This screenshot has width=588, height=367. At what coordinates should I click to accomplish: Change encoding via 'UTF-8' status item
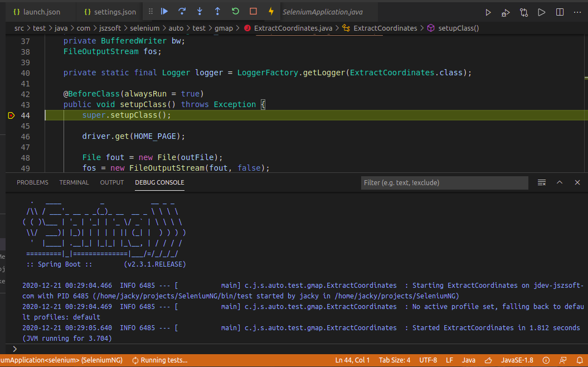428,360
